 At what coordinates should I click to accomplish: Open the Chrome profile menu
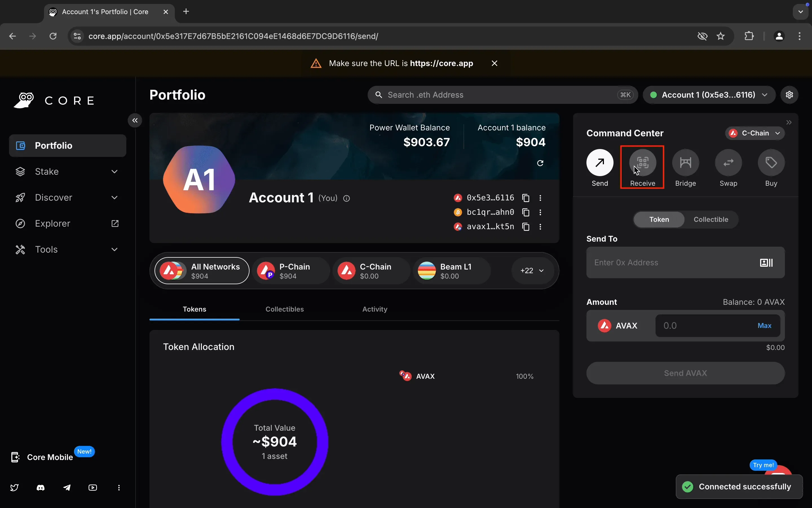pos(780,36)
